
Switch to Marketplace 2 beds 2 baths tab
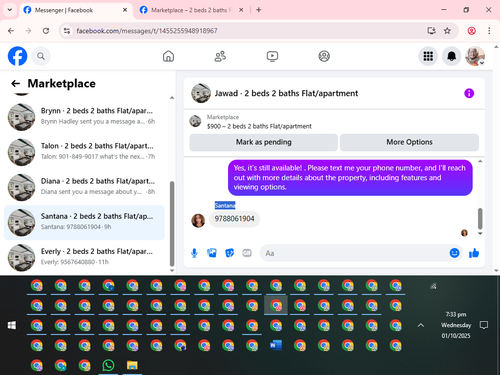(x=191, y=10)
